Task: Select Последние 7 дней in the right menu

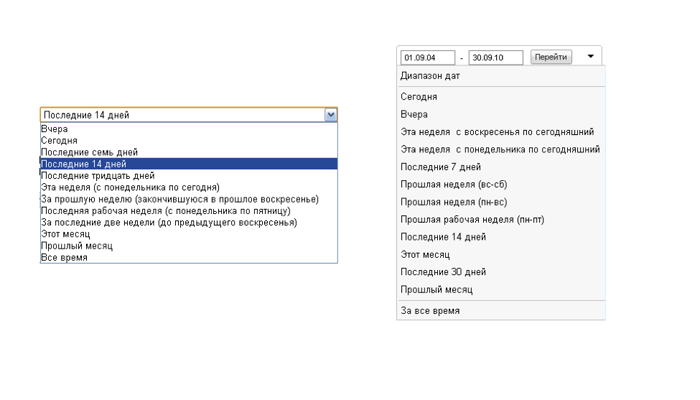Action: click(x=501, y=167)
